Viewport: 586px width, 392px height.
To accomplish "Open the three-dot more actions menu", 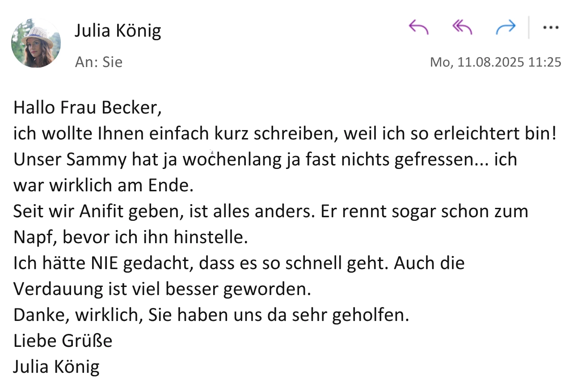I will (550, 28).
